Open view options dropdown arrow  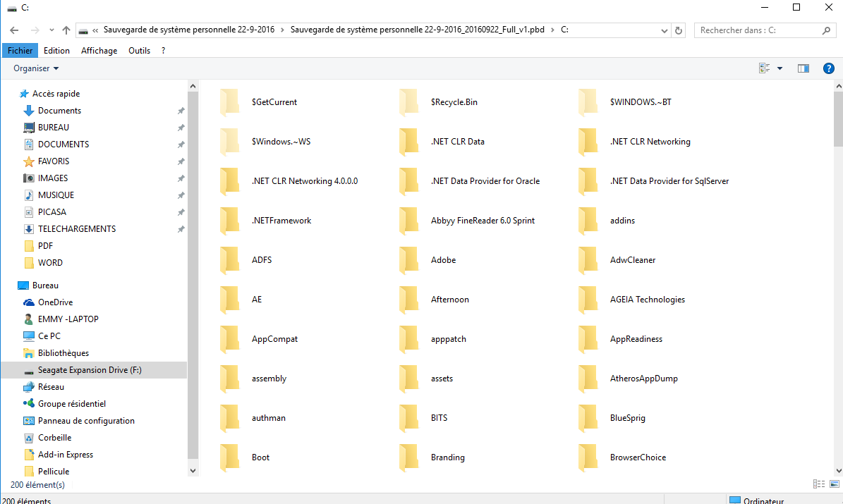coord(780,68)
